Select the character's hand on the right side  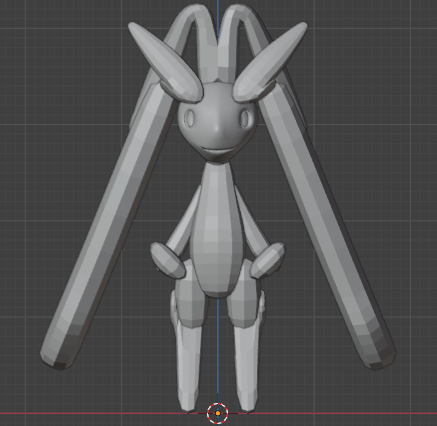[x=268, y=260]
